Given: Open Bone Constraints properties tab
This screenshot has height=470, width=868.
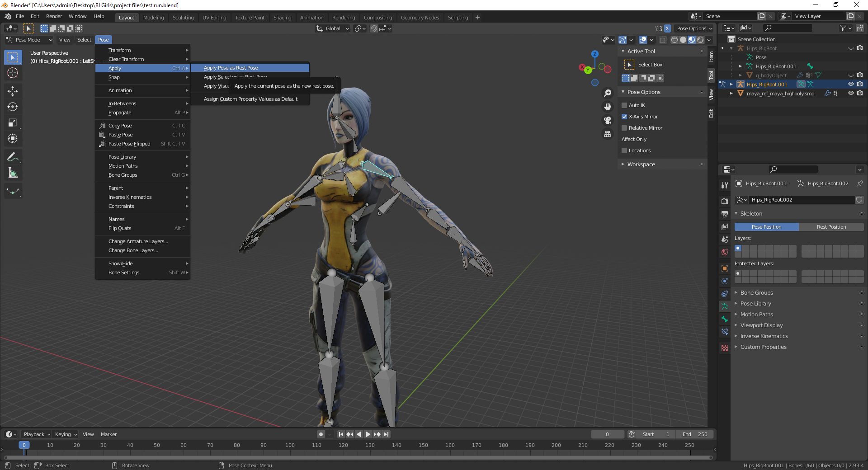Looking at the screenshot, I should coord(725,332).
